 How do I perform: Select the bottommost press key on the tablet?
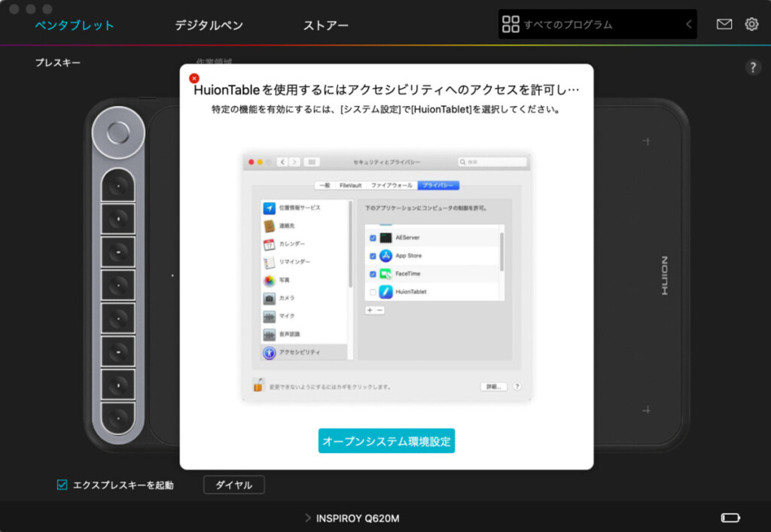118,418
